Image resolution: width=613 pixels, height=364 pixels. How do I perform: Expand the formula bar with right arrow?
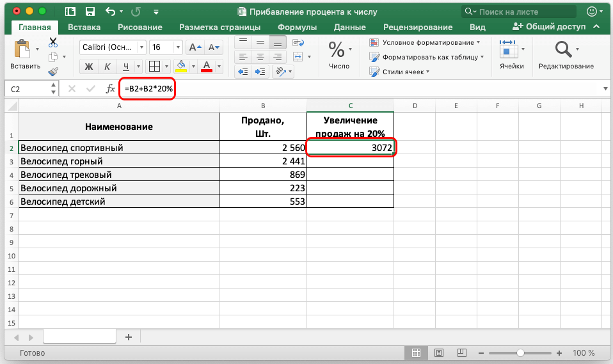605,89
